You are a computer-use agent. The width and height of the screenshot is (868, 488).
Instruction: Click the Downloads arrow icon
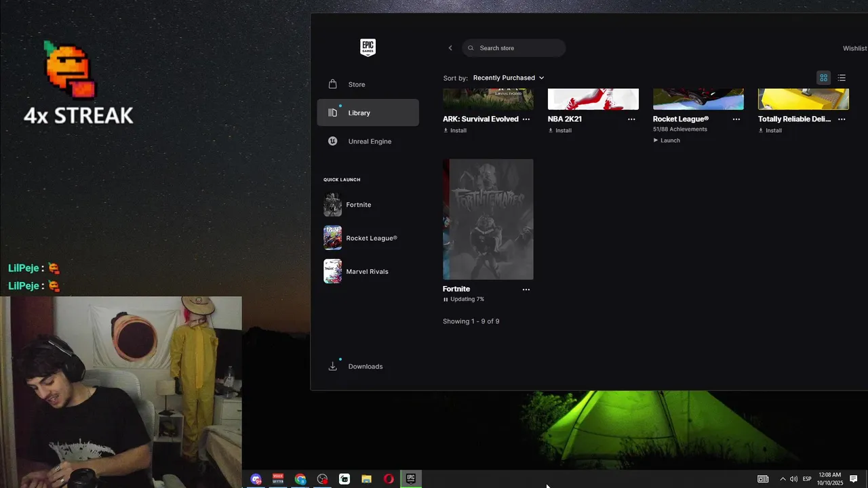[x=332, y=367]
